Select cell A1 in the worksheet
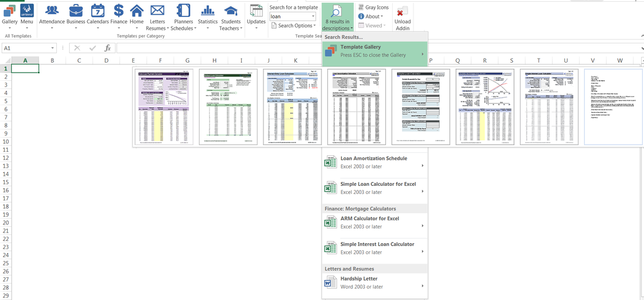This screenshot has width=644, height=300. pyautogui.click(x=25, y=69)
